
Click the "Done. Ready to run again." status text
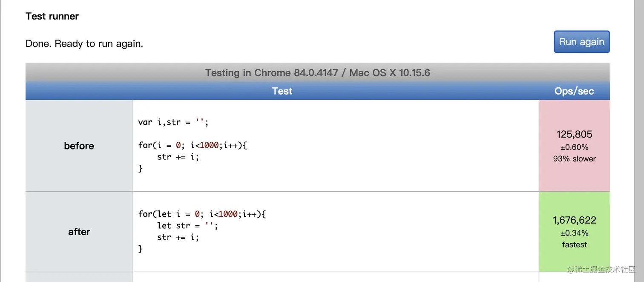pos(84,43)
